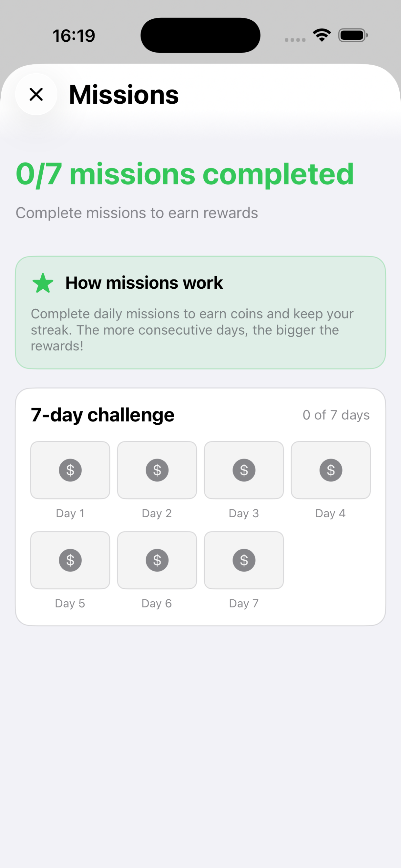Tap the Day 5 coin icon
The width and height of the screenshot is (401, 868).
(70, 560)
